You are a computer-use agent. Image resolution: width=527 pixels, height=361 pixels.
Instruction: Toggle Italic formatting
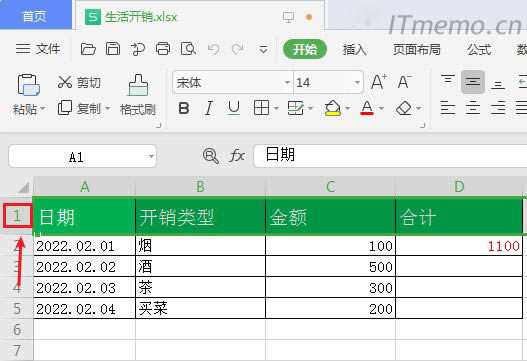(209, 109)
